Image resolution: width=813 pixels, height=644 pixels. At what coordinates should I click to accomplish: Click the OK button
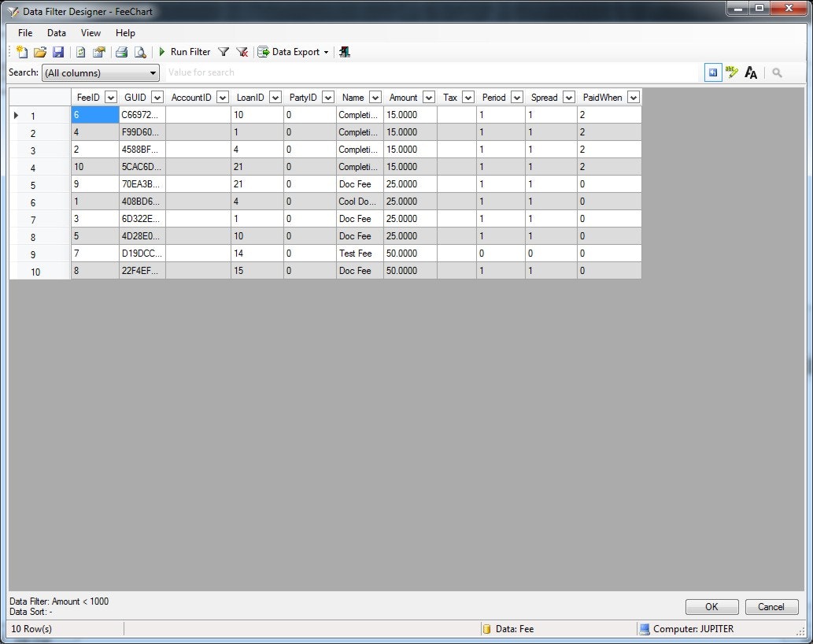pyautogui.click(x=711, y=607)
